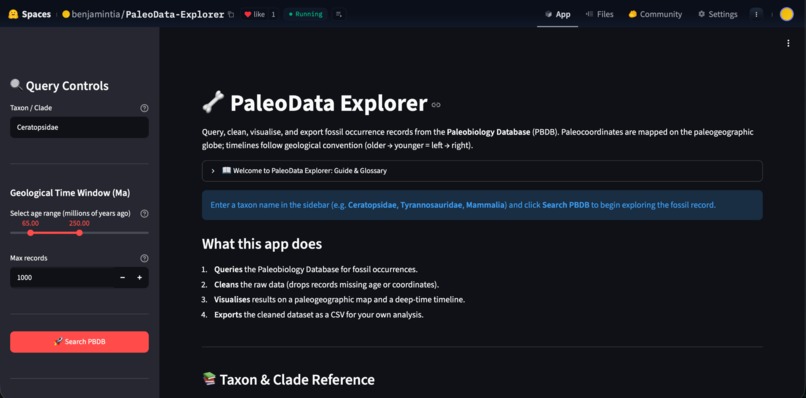Screen dimensions: 806x398
Task: Open the Settings tab
Action: click(718, 14)
